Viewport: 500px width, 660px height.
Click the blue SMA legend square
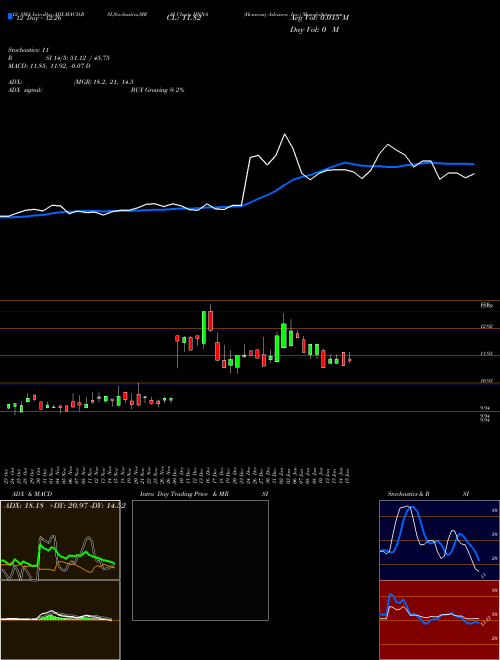11,16
